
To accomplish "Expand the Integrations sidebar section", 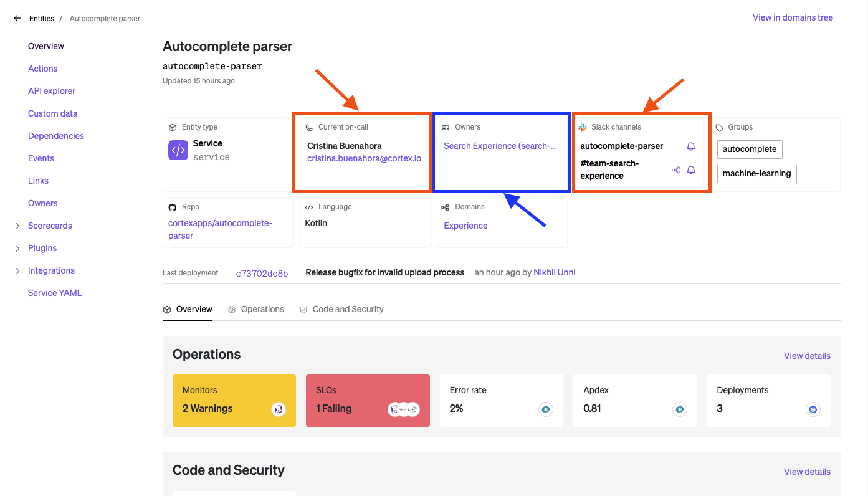I will point(17,271).
